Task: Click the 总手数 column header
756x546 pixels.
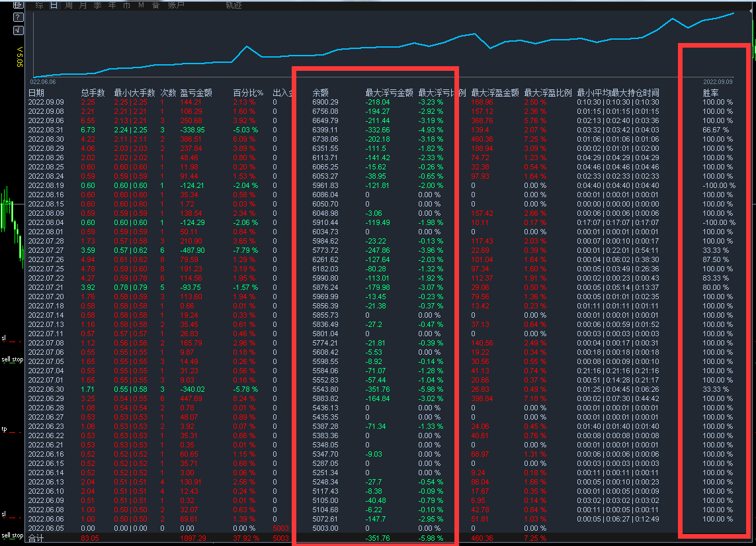Action: click(x=93, y=93)
